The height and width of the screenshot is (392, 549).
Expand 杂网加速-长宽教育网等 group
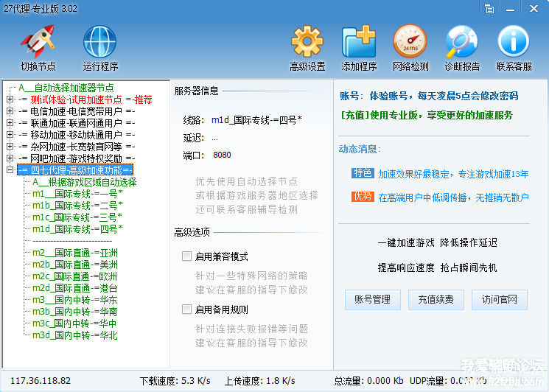pos(10,147)
